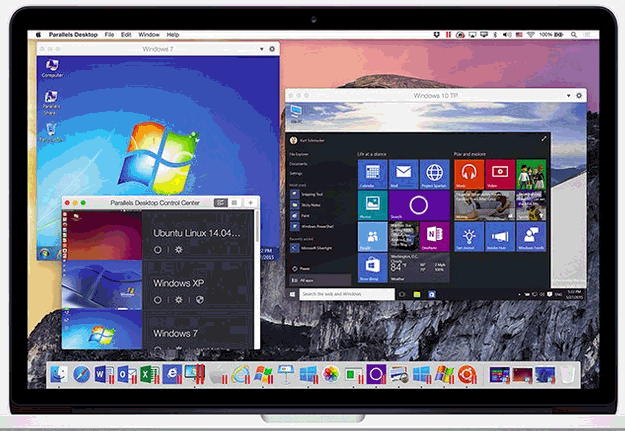Image resolution: width=625 pixels, height=431 pixels.
Task: Open the Photos app in the Dock
Action: [x=330, y=374]
